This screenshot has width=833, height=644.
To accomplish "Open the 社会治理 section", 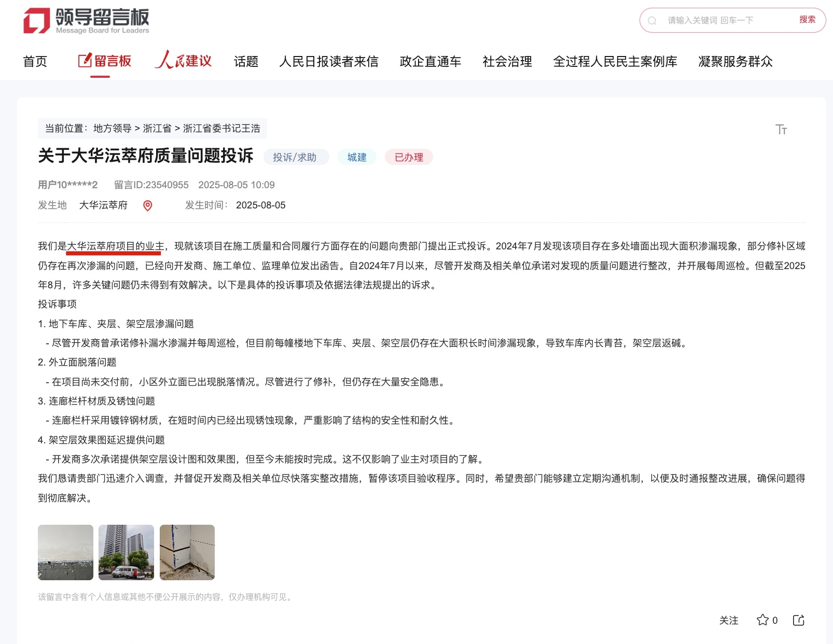I will 507,62.
